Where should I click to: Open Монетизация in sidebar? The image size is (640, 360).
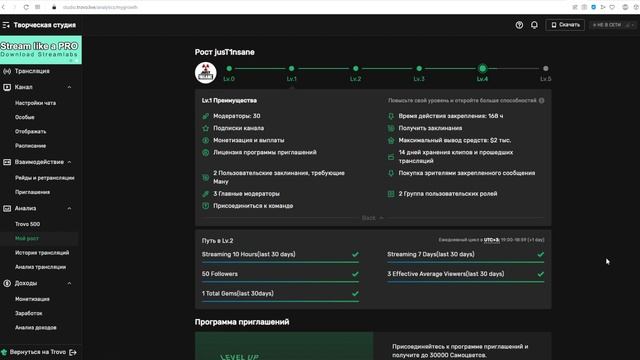tap(32, 299)
